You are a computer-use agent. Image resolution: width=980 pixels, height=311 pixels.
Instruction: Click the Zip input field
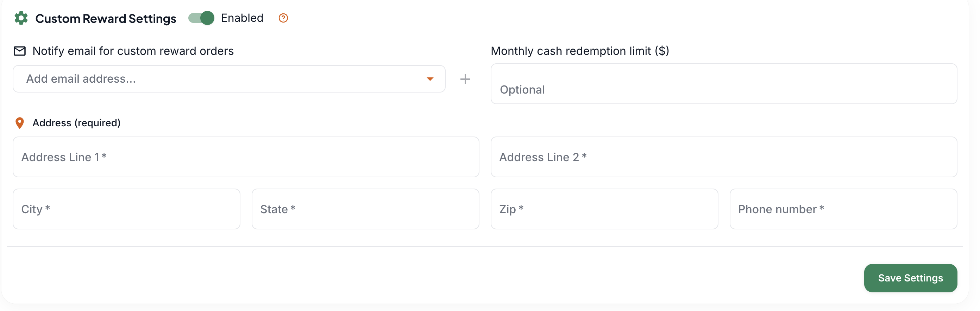click(604, 209)
